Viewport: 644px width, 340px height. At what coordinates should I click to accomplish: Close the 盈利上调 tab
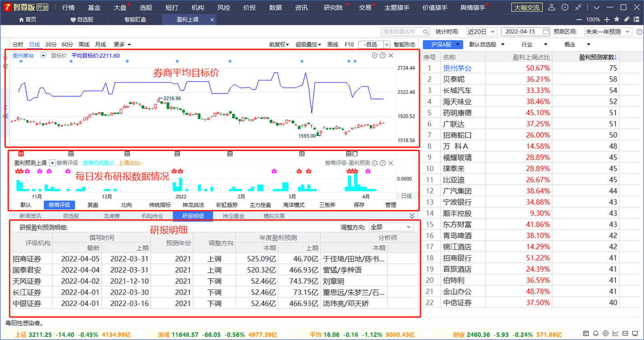tap(212, 20)
